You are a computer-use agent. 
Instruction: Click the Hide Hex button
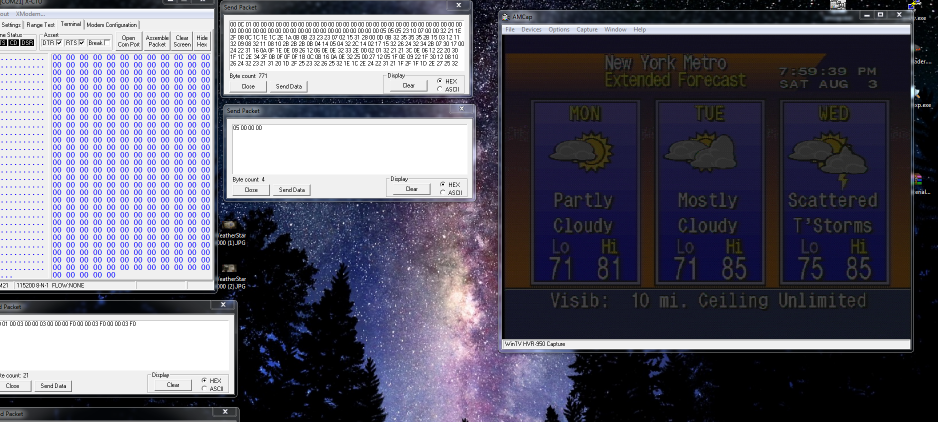pos(202,41)
